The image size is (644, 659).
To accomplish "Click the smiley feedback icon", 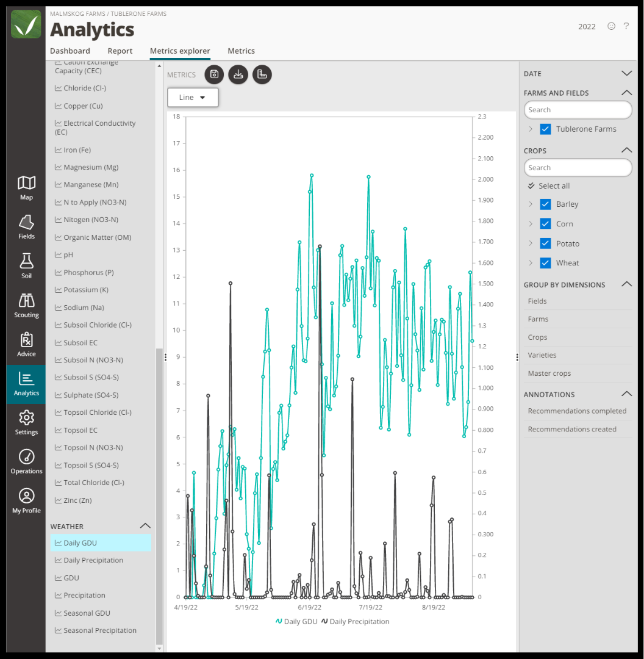I will point(611,26).
